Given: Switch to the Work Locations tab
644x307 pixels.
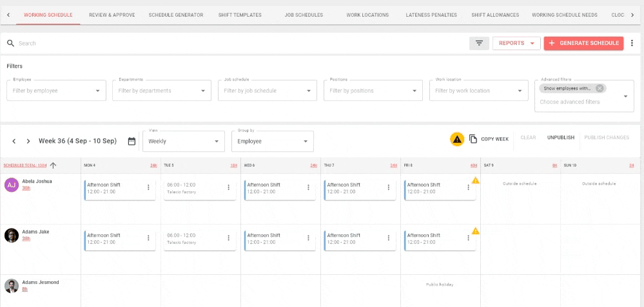Looking at the screenshot, I should (367, 15).
